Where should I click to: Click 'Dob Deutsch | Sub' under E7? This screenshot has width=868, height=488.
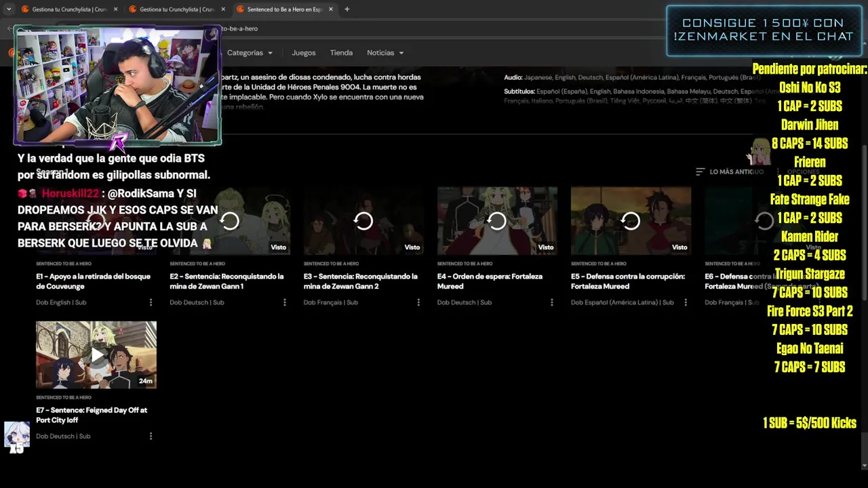click(x=63, y=436)
